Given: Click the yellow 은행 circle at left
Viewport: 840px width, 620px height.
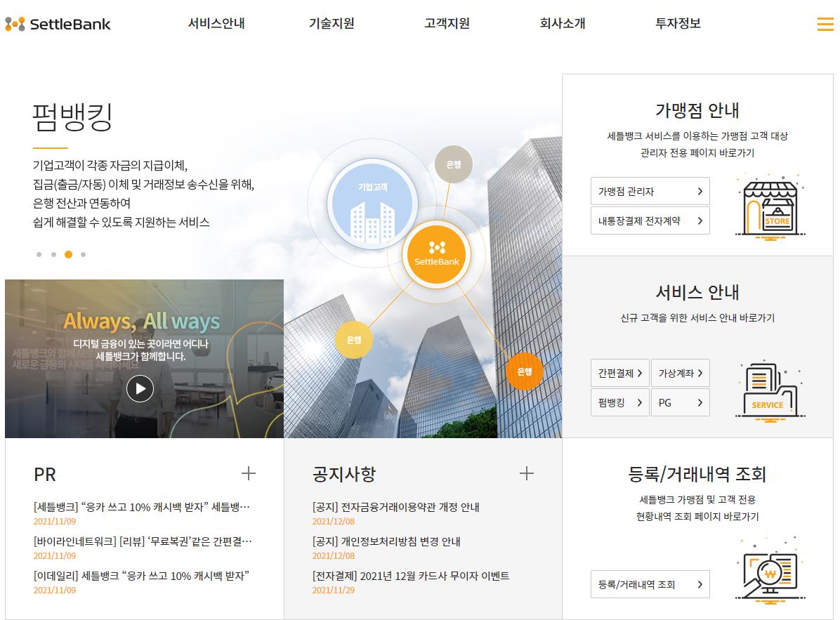Looking at the screenshot, I should (353, 340).
